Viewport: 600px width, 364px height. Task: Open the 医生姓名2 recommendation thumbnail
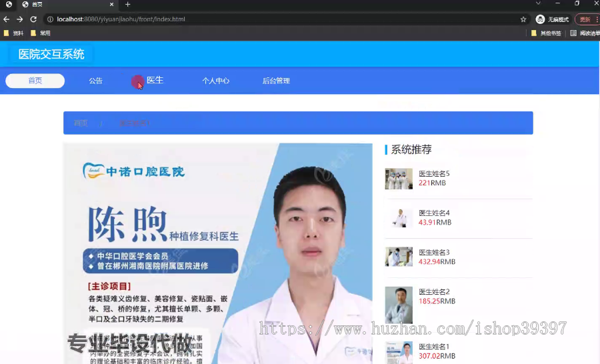(399, 305)
